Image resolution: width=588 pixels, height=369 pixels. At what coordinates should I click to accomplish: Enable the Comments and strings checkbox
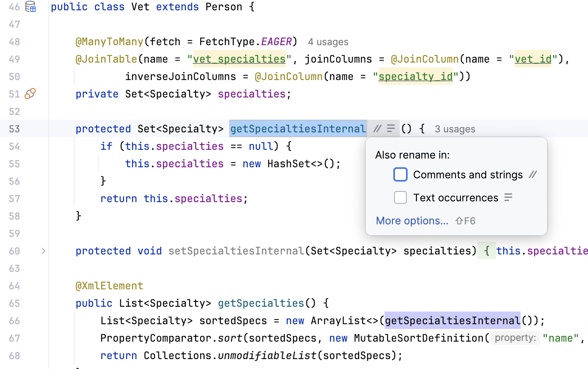(x=400, y=174)
